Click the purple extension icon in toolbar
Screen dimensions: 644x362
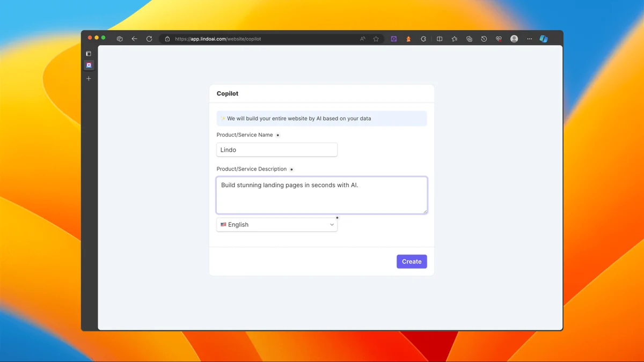[x=393, y=39]
